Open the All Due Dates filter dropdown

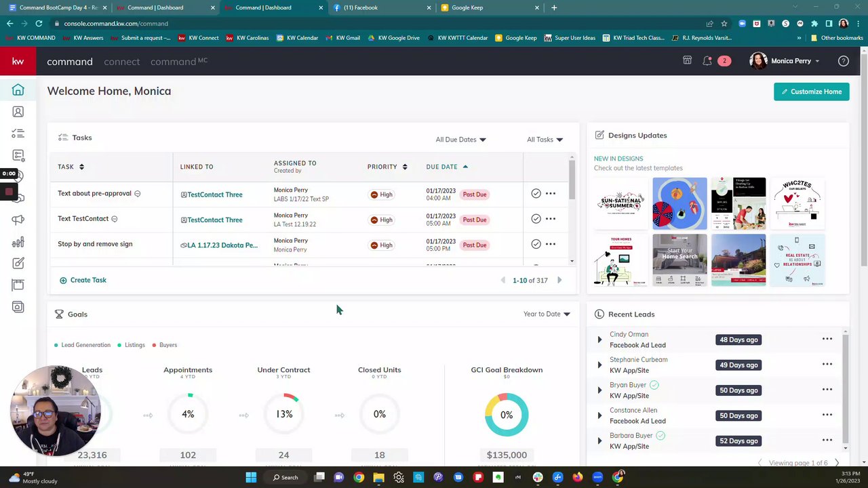(x=461, y=140)
